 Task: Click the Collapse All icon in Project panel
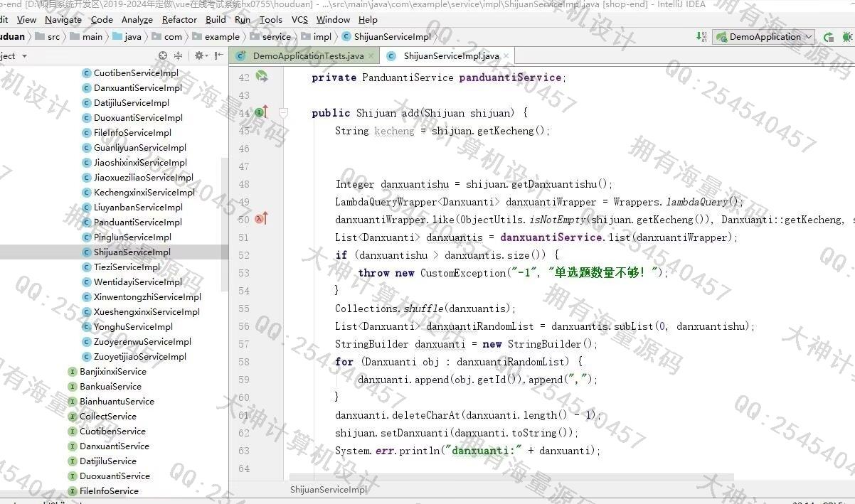pyautogui.click(x=178, y=55)
